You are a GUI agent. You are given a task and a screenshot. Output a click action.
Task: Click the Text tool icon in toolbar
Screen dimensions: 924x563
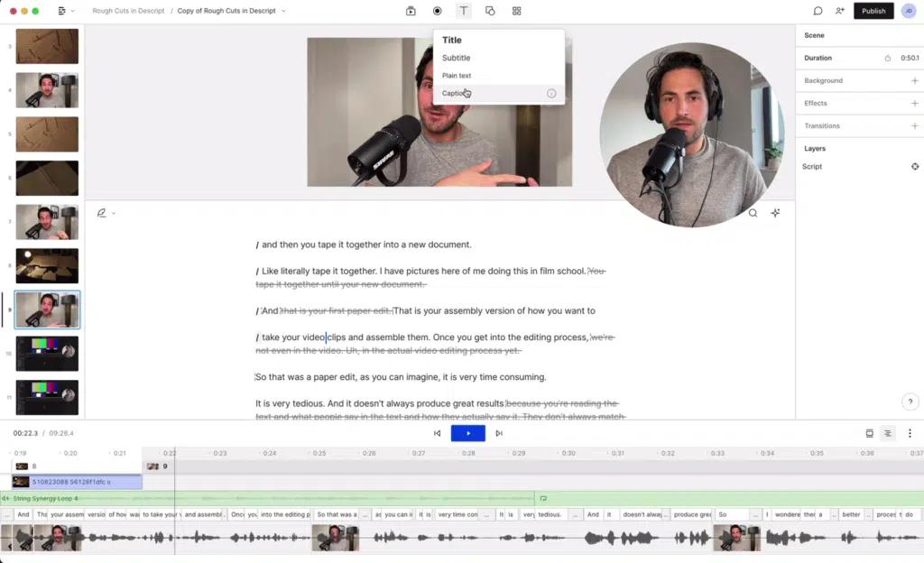point(464,11)
